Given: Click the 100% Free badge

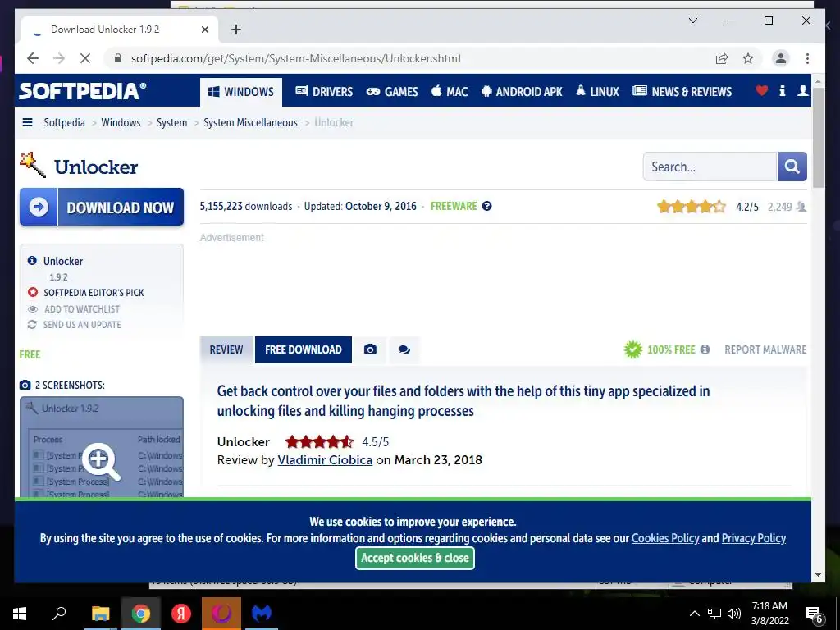Looking at the screenshot, I should coord(660,349).
